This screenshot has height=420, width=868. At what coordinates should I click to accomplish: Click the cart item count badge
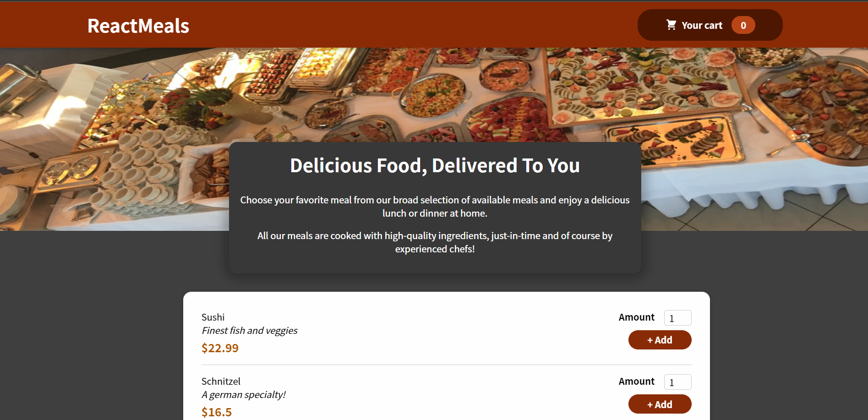743,25
